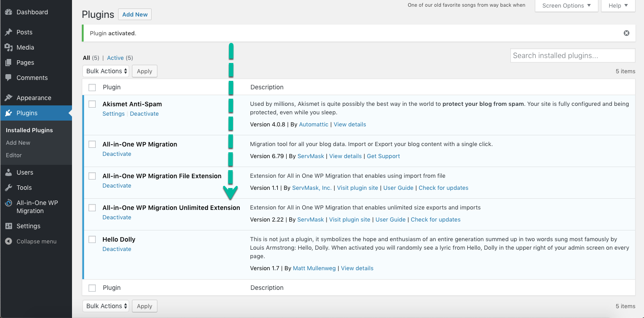Check for updates on the File Extension

444,188
